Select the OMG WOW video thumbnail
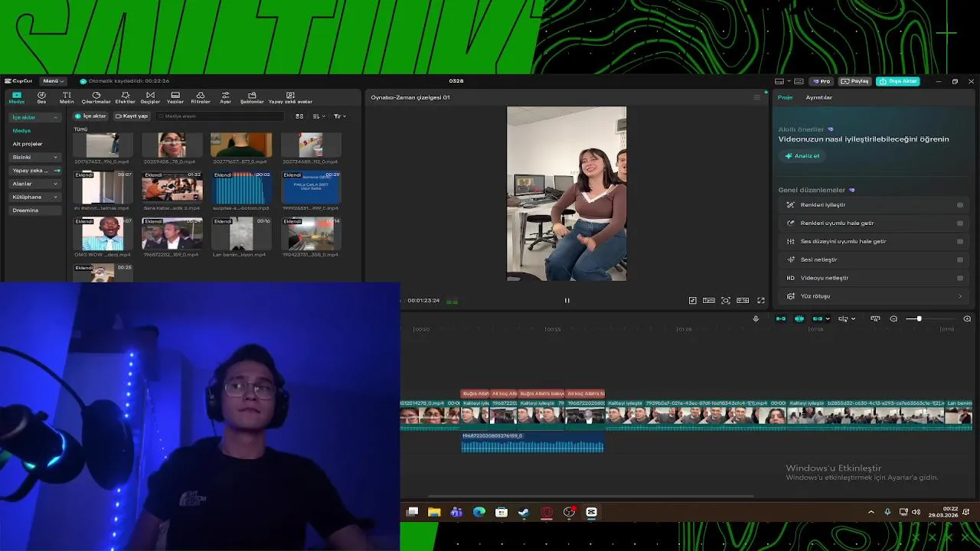Screen dimensions: 980x551 coord(103,233)
